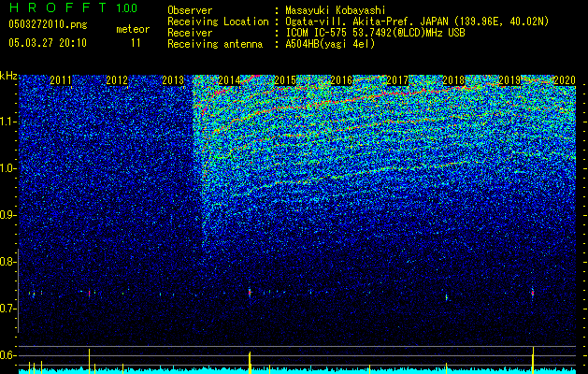Click the 1.1 frequency axis label
This screenshot has height=374, width=588.
[x=8, y=122]
